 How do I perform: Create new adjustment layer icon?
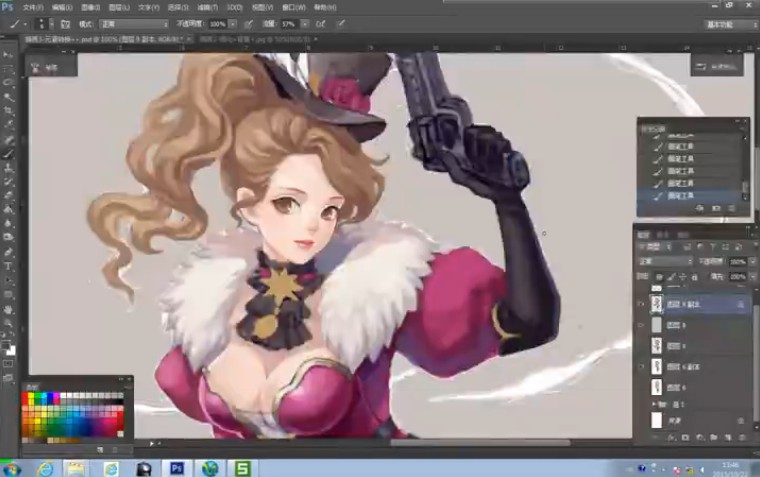699,437
